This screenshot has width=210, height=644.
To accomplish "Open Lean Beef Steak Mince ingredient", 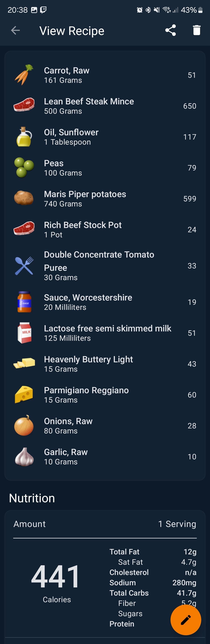I will click(105, 106).
